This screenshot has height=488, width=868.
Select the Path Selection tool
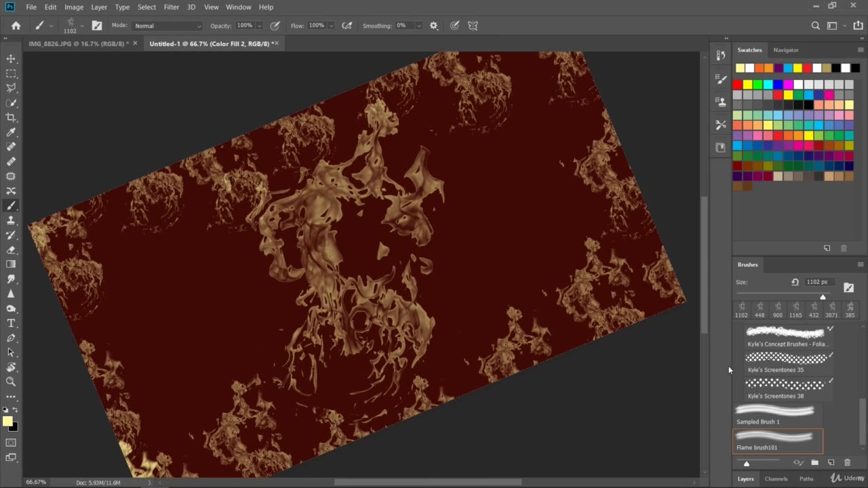coord(11,352)
